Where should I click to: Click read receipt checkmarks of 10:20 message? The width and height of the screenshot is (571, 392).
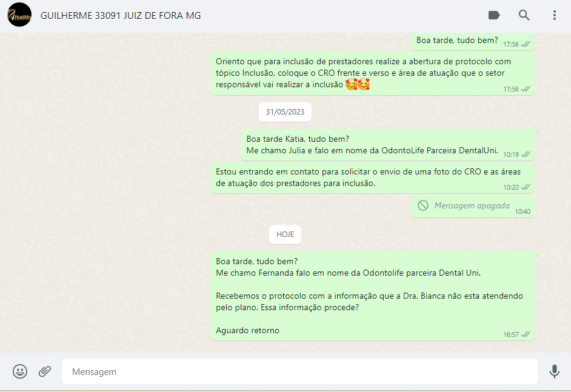(x=526, y=187)
